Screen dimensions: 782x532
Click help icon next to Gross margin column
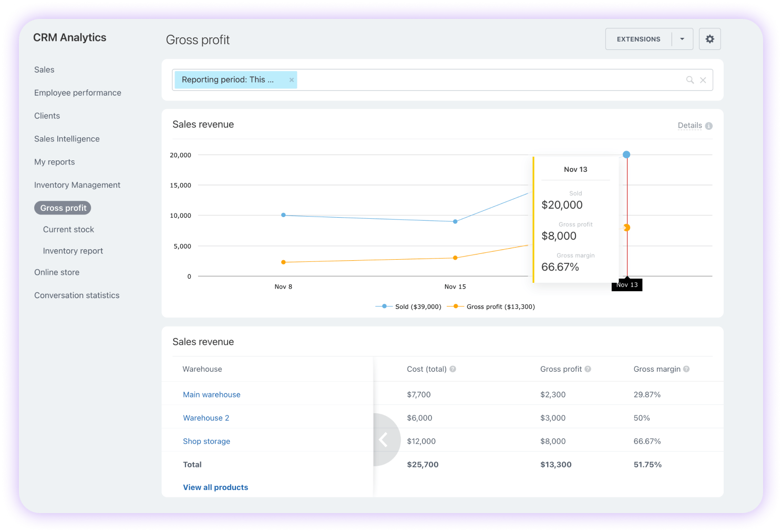[686, 369]
